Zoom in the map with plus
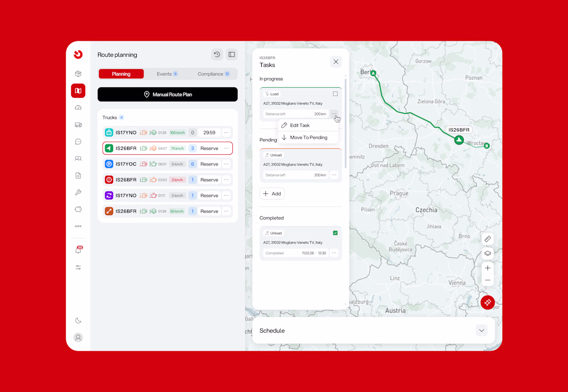568x392 pixels. coord(487,268)
